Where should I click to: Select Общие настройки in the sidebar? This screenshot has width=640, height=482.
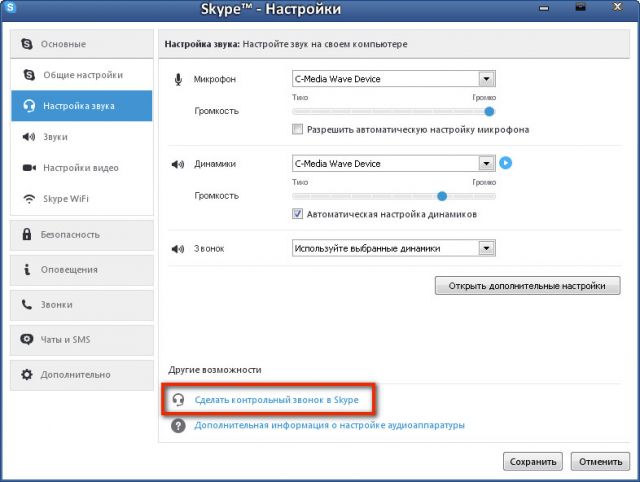coord(82,75)
